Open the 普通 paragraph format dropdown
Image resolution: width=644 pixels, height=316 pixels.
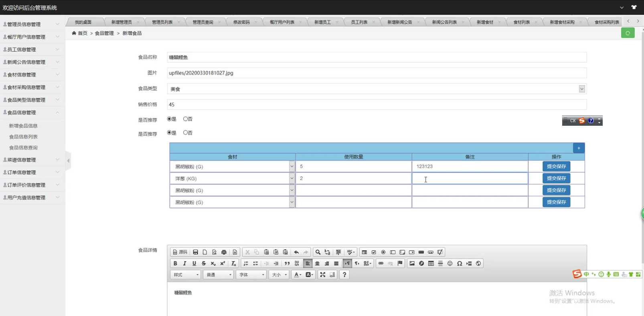tap(218, 274)
